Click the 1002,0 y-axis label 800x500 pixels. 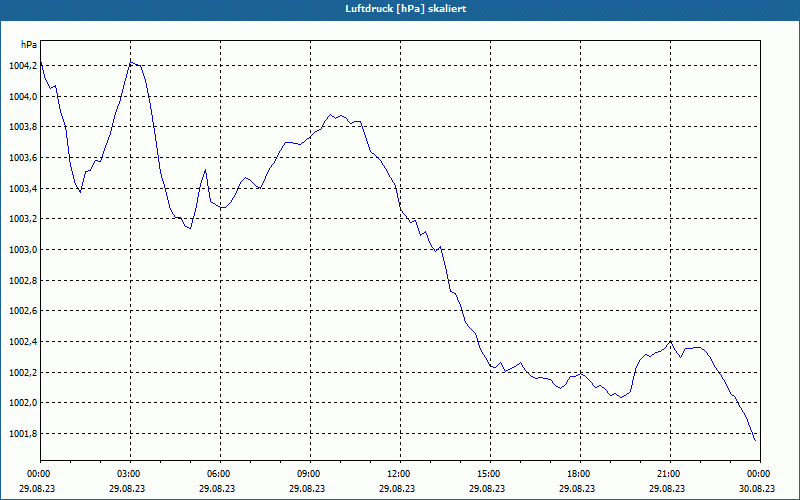(x=22, y=403)
